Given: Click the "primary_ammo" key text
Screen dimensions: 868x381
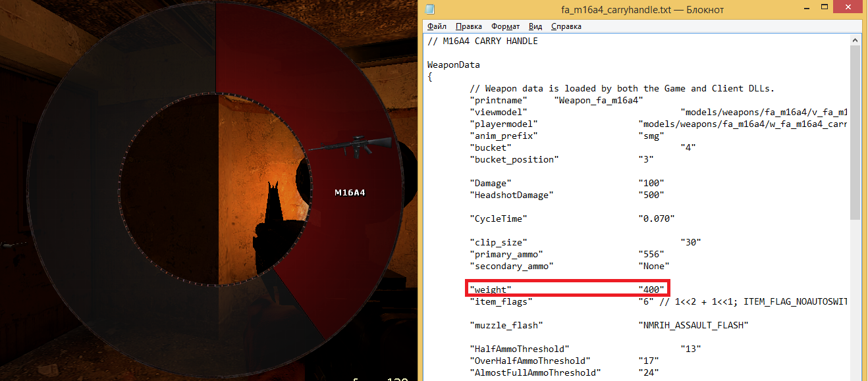Looking at the screenshot, I should [x=506, y=254].
